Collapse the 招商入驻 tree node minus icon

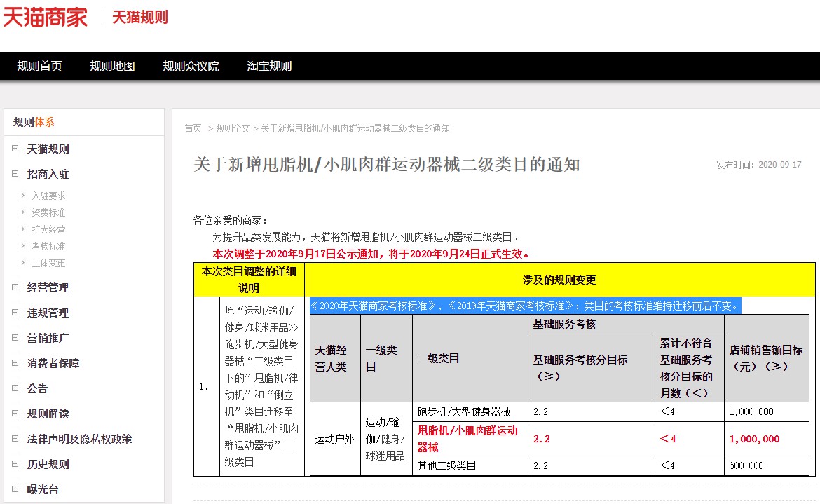(15, 174)
